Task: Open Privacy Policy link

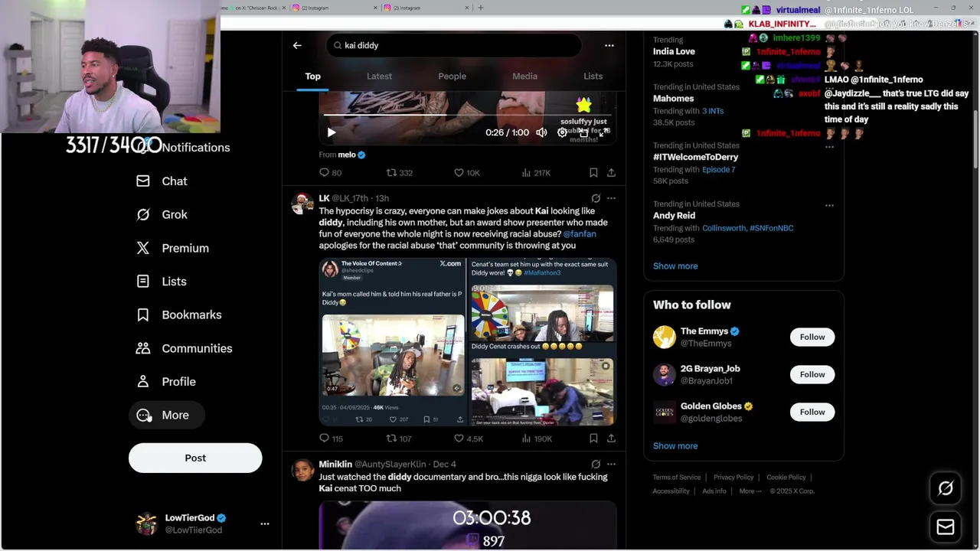Action: click(x=733, y=477)
